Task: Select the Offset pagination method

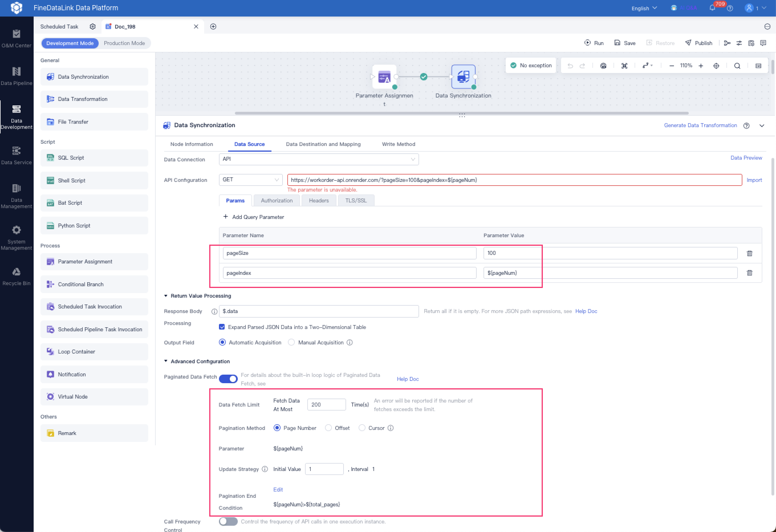Action: [328, 428]
